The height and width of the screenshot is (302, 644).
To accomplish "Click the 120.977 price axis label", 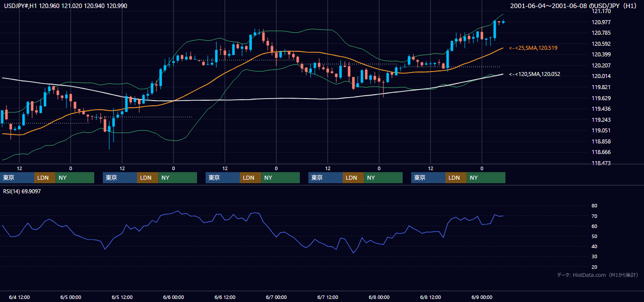I will tap(602, 22).
